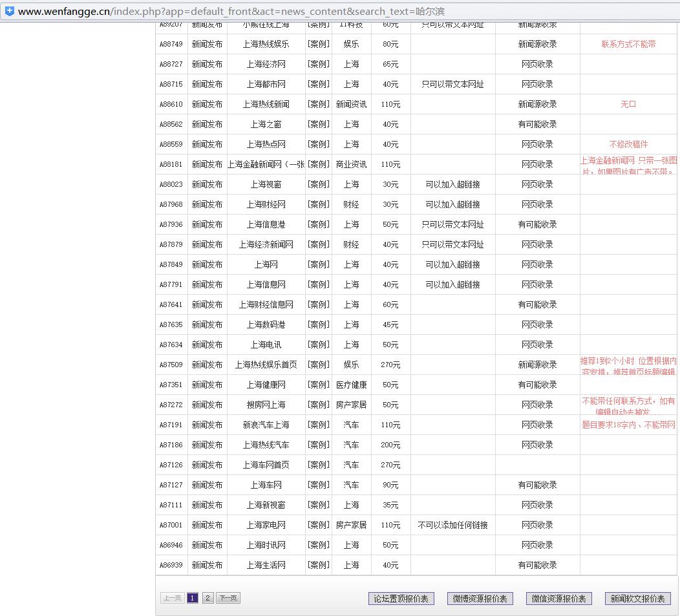This screenshot has height=616, width=680.
Task: Click the 60元 price for 上海财经信息网
Action: click(x=390, y=305)
